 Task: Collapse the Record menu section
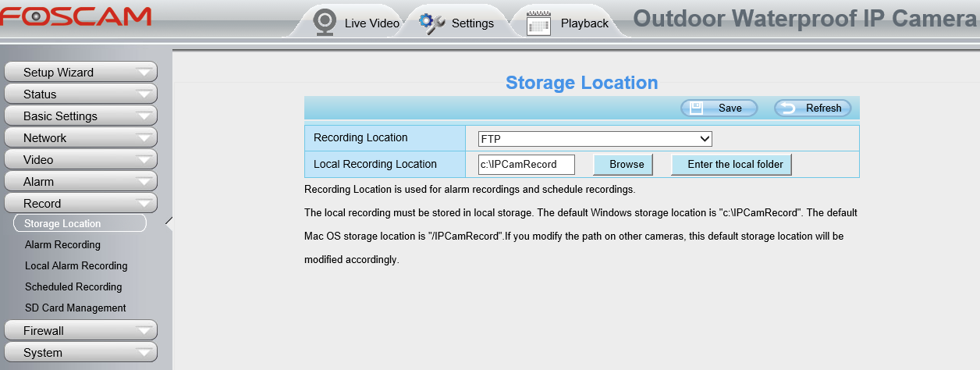[80, 204]
